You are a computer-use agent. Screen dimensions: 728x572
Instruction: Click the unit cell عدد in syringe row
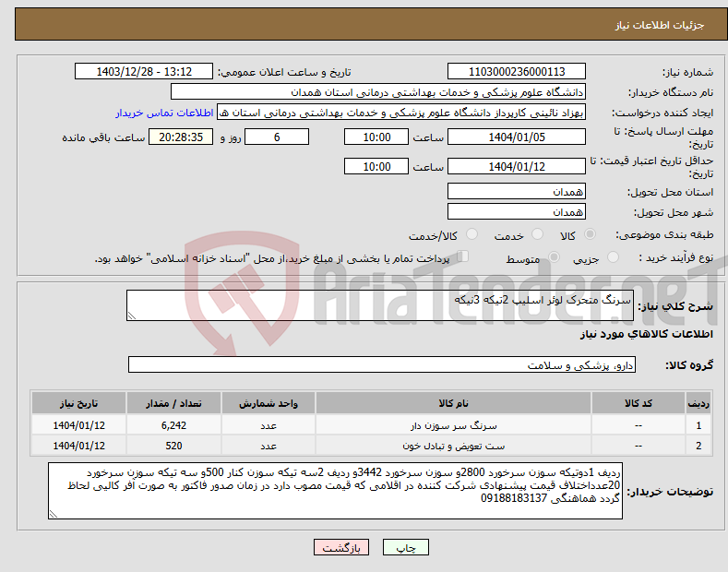click(269, 425)
